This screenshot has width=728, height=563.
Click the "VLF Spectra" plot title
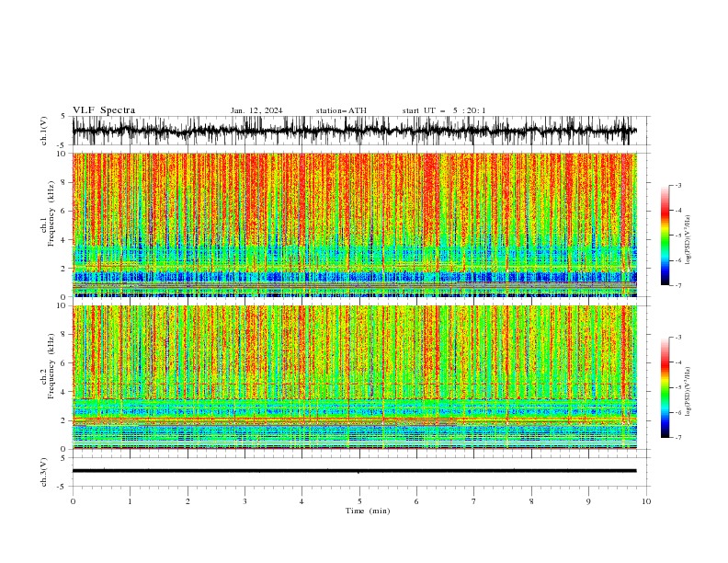pyautogui.click(x=104, y=110)
